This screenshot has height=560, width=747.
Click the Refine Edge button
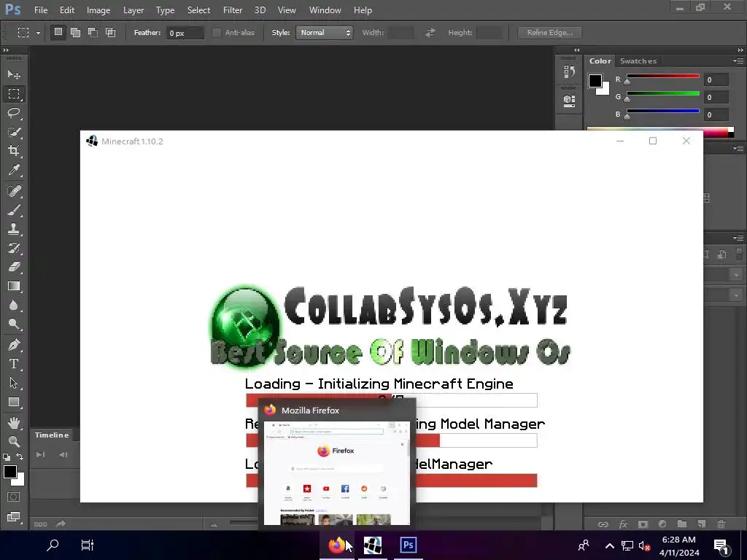click(549, 32)
